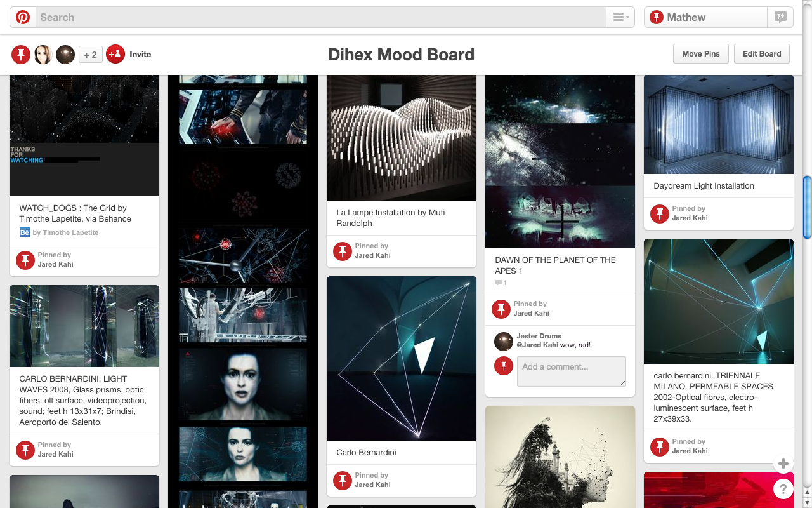Open the Dawn of the Planet of the Apes image
The width and height of the screenshot is (812, 508).
[560, 161]
